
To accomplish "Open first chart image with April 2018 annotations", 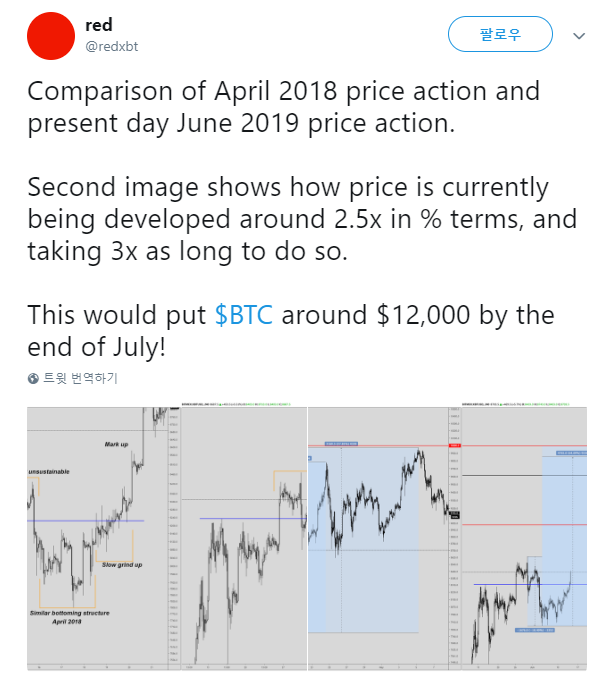I will click(x=104, y=538).
